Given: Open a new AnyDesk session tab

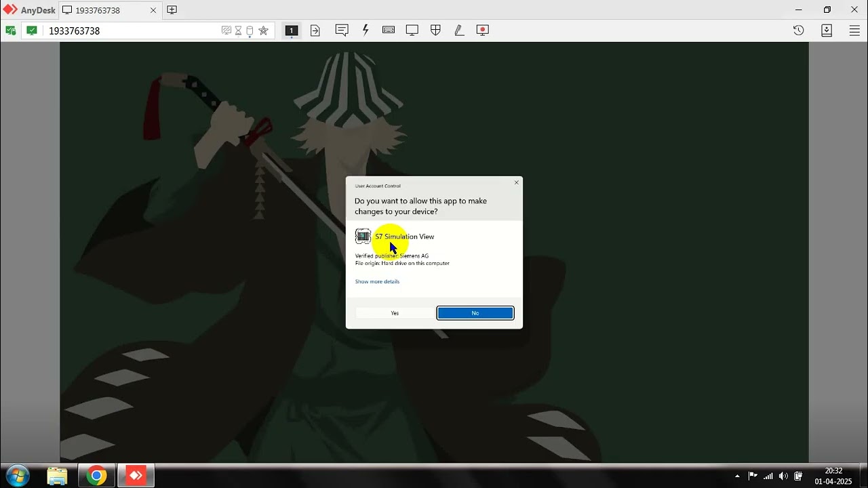Looking at the screenshot, I should (x=172, y=10).
